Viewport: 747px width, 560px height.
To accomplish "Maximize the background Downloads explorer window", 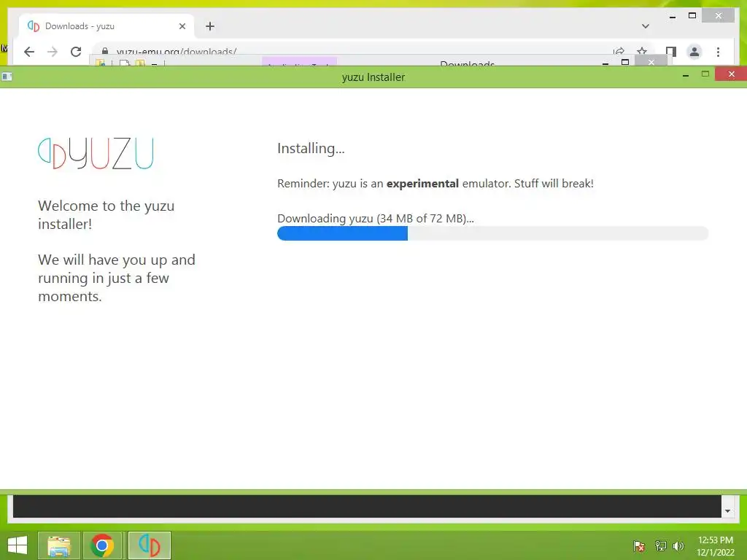I will point(625,62).
